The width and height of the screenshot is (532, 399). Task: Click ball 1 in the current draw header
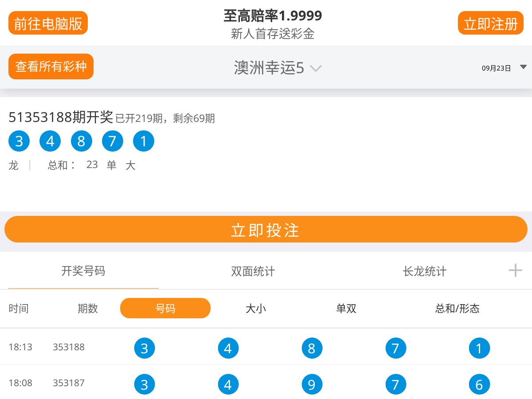tap(144, 141)
